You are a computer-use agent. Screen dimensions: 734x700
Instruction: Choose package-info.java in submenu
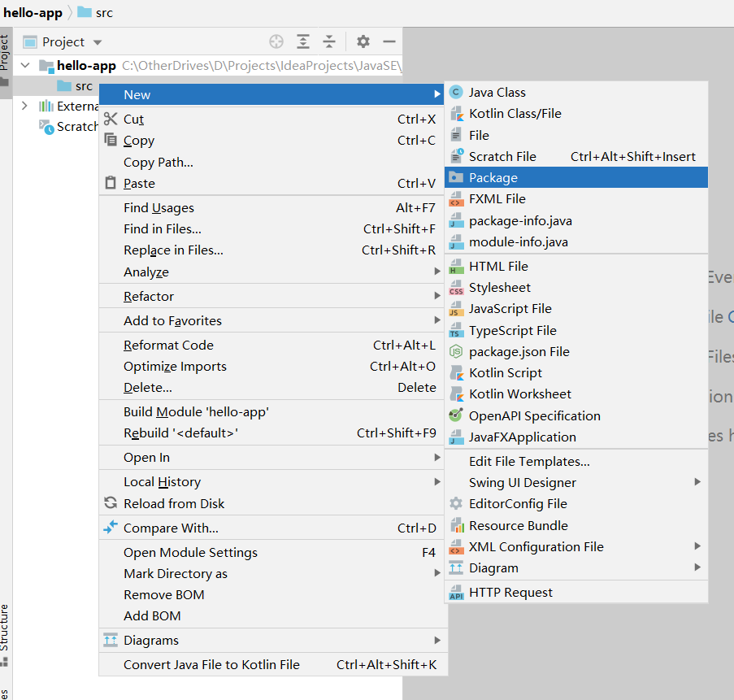[576, 220]
